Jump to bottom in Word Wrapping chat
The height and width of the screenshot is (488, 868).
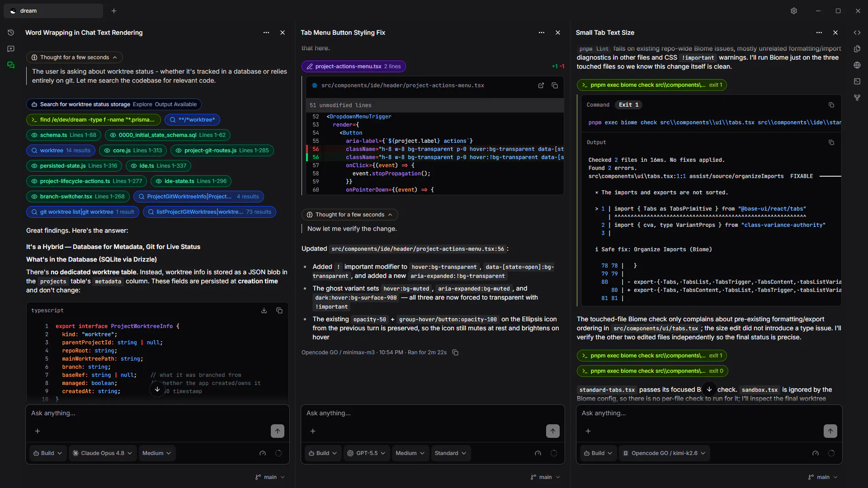(x=157, y=389)
